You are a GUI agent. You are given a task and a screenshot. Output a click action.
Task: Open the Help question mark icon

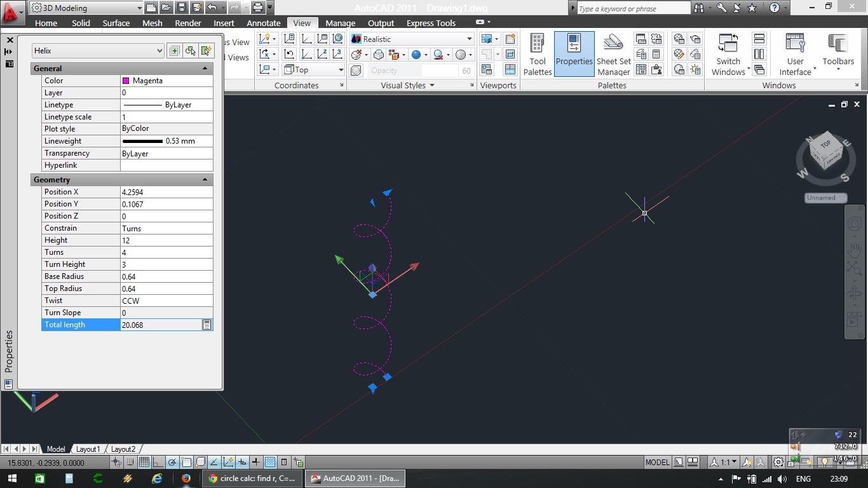pyautogui.click(x=774, y=8)
